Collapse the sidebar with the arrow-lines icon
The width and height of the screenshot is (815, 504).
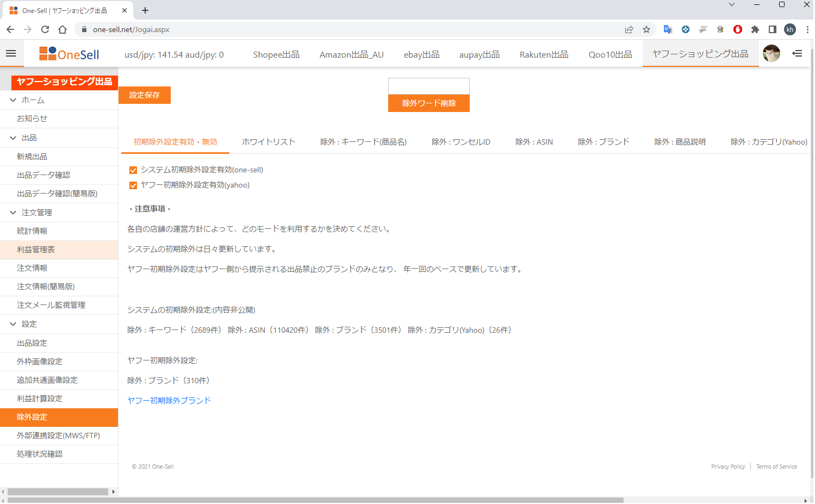point(797,53)
